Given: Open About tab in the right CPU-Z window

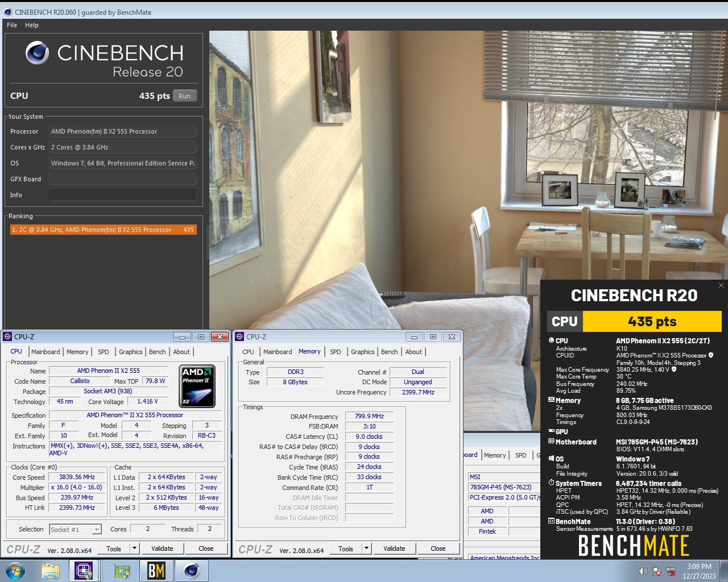Looking at the screenshot, I should pos(413,352).
